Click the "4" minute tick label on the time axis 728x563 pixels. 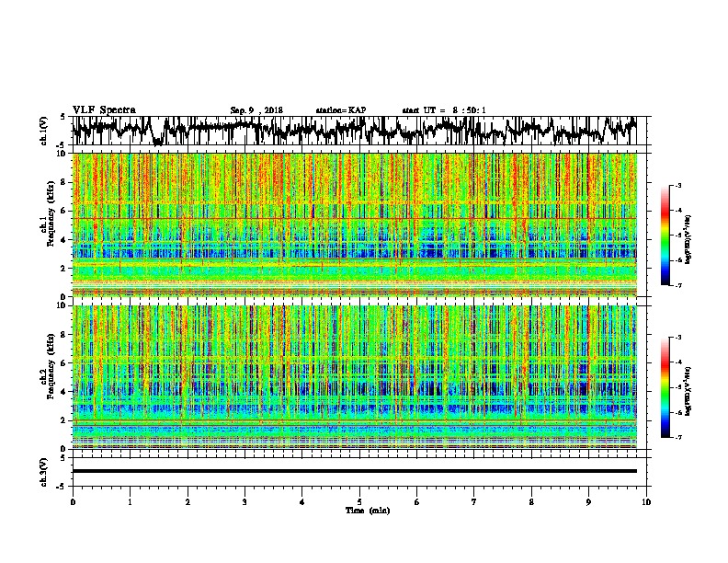(302, 502)
